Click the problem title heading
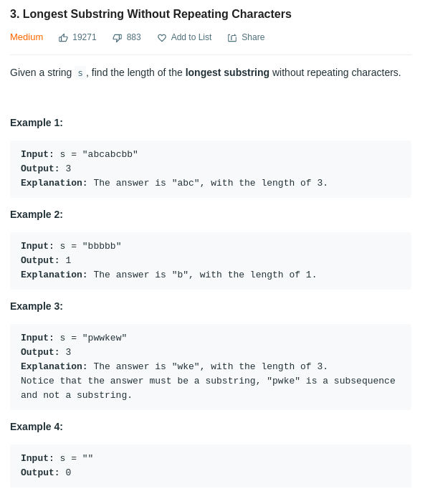The width and height of the screenshot is (425, 504). point(151,14)
